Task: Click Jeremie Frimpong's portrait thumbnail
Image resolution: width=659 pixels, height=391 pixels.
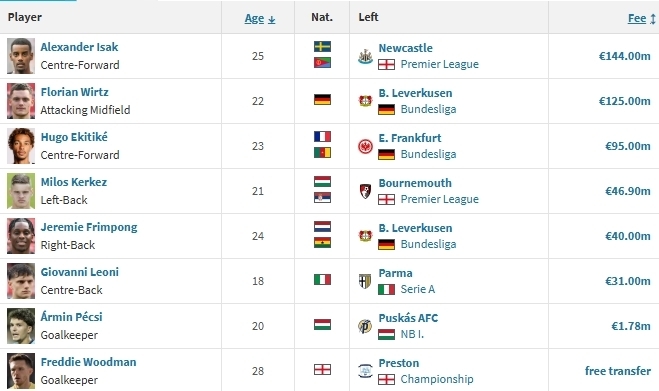Action: (21, 236)
